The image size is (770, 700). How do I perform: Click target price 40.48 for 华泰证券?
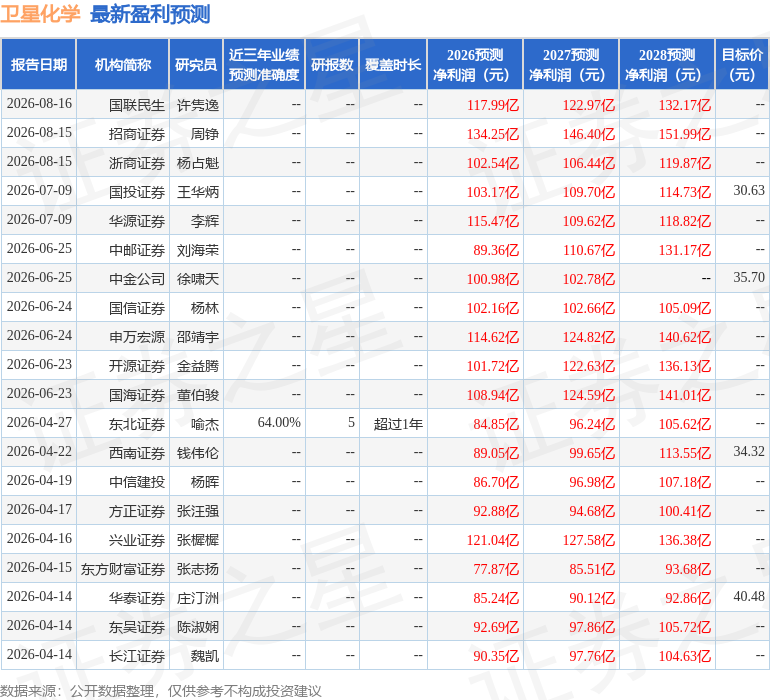(749, 596)
